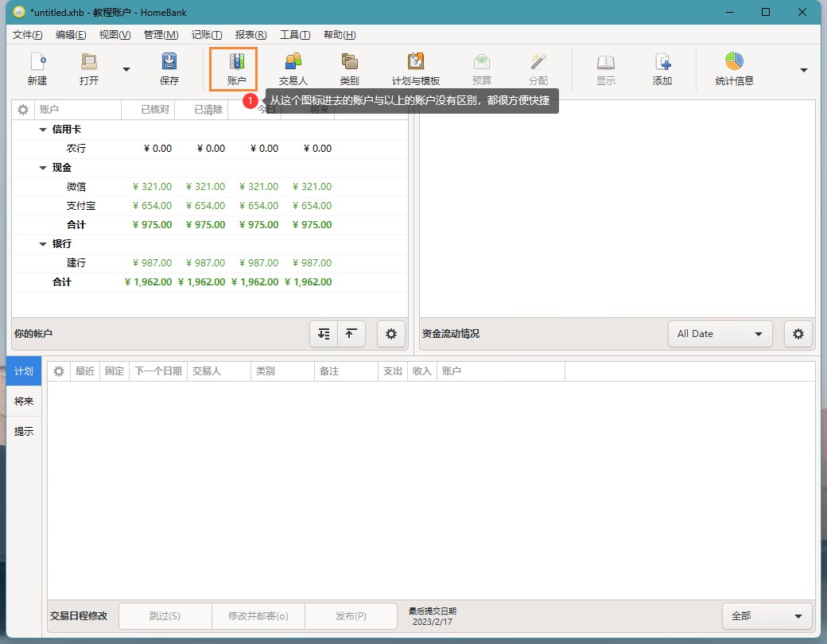Image resolution: width=827 pixels, height=644 pixels.
Task: Open the 报表(R) menu
Action: click(250, 35)
